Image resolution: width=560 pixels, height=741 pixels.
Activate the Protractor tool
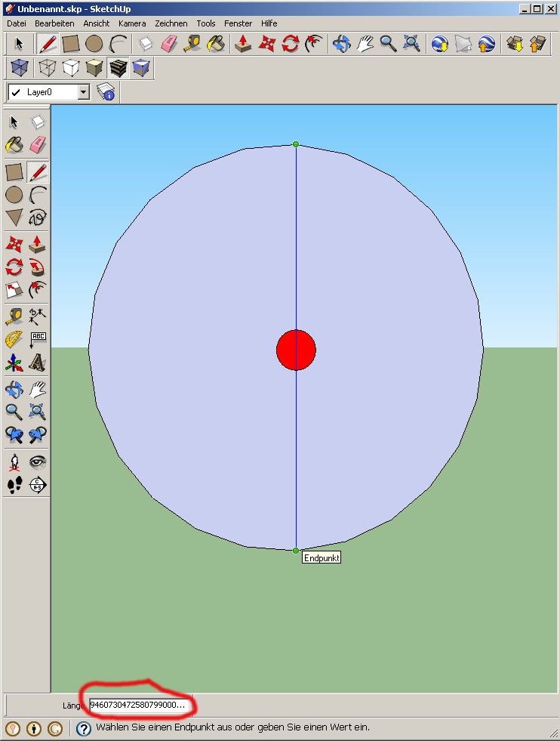[14, 340]
